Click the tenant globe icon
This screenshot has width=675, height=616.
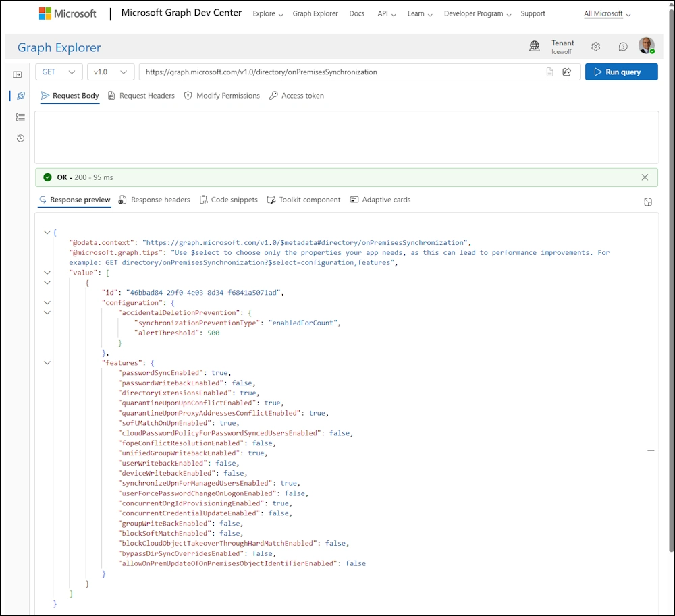coord(534,46)
